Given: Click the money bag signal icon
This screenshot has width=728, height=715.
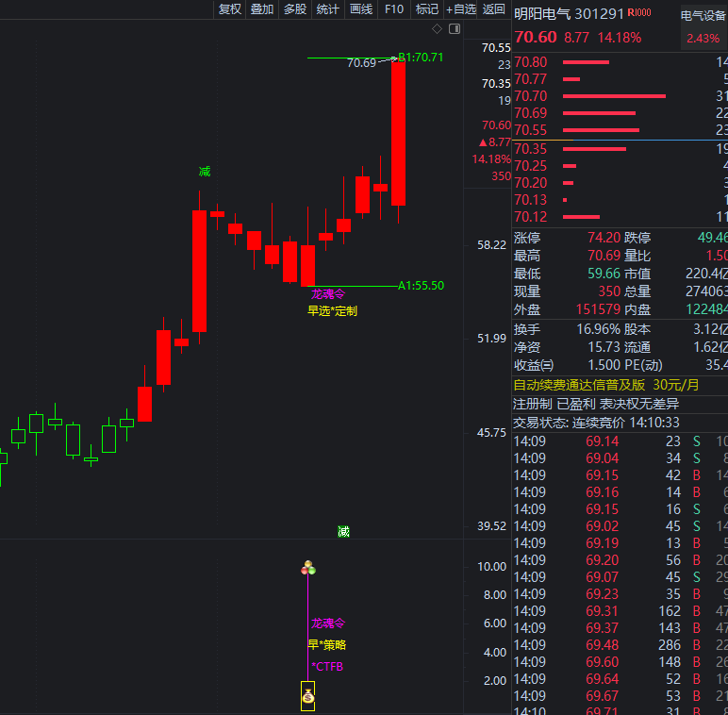Looking at the screenshot, I should coord(307,698).
